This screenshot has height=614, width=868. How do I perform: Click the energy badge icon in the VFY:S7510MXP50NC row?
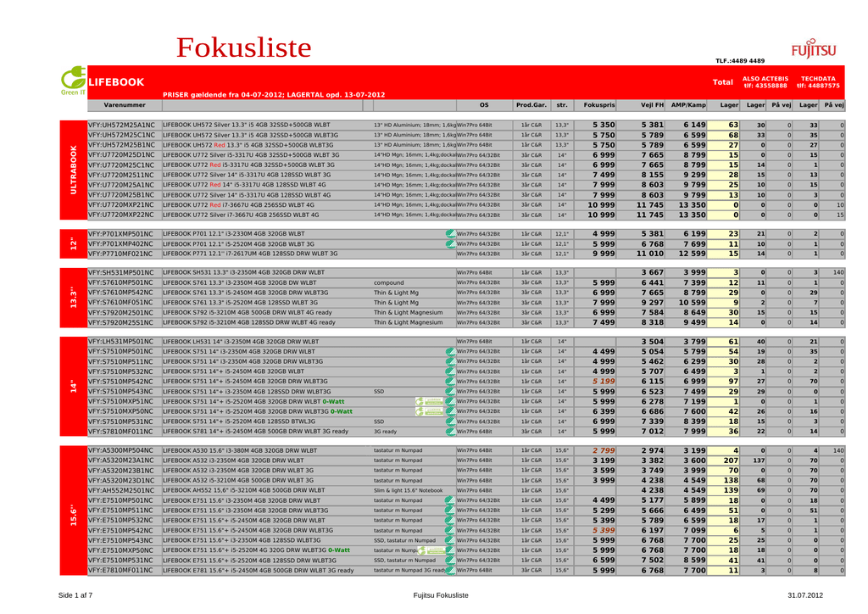[x=430, y=411]
